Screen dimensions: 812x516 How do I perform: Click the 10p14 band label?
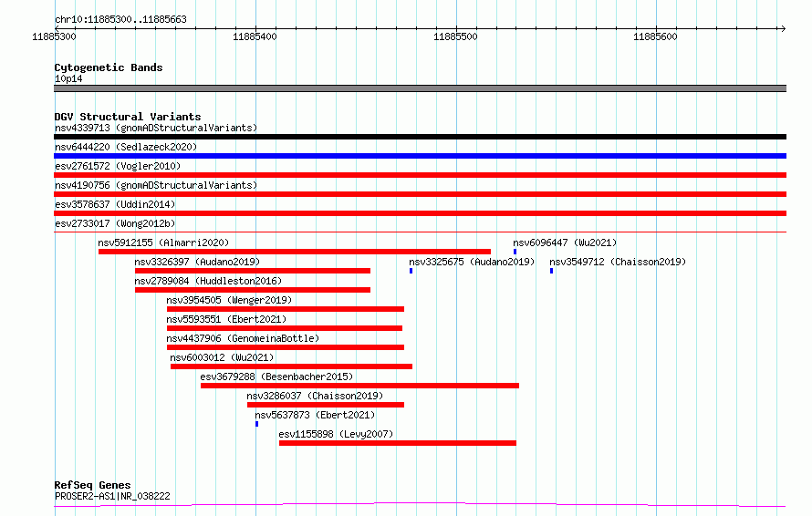pos(68,78)
